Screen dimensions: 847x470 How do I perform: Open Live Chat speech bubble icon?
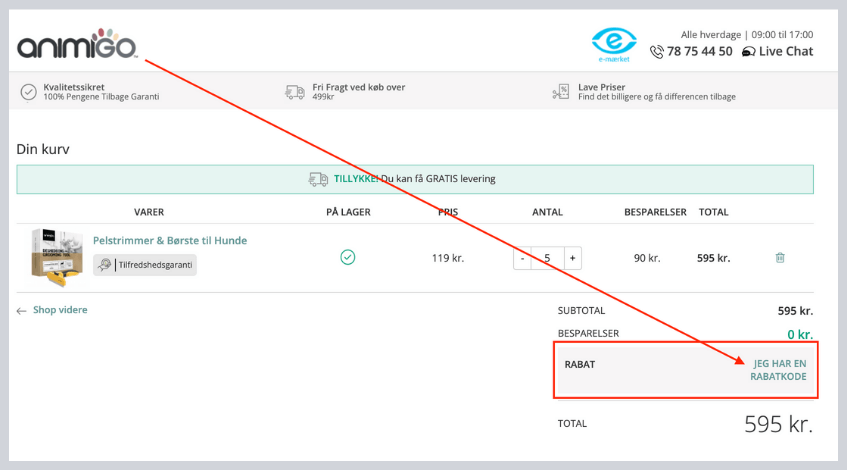click(748, 52)
